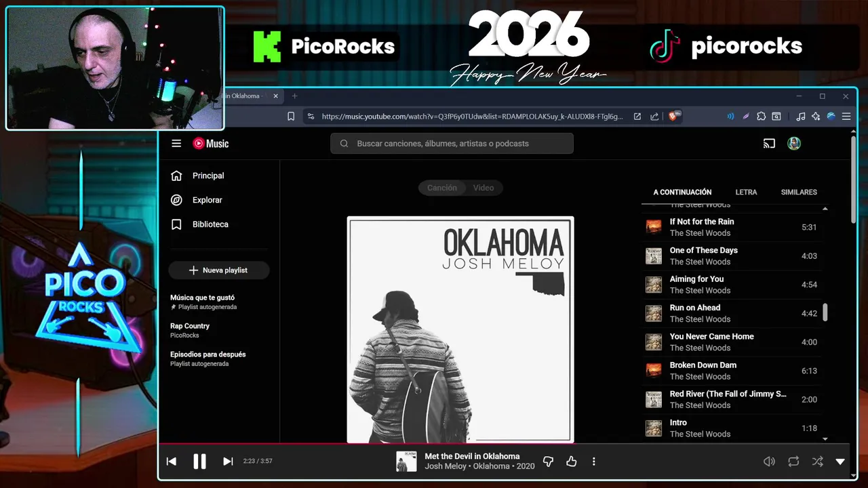
Task: Open the browser main hamburger menu
Action: click(846, 117)
